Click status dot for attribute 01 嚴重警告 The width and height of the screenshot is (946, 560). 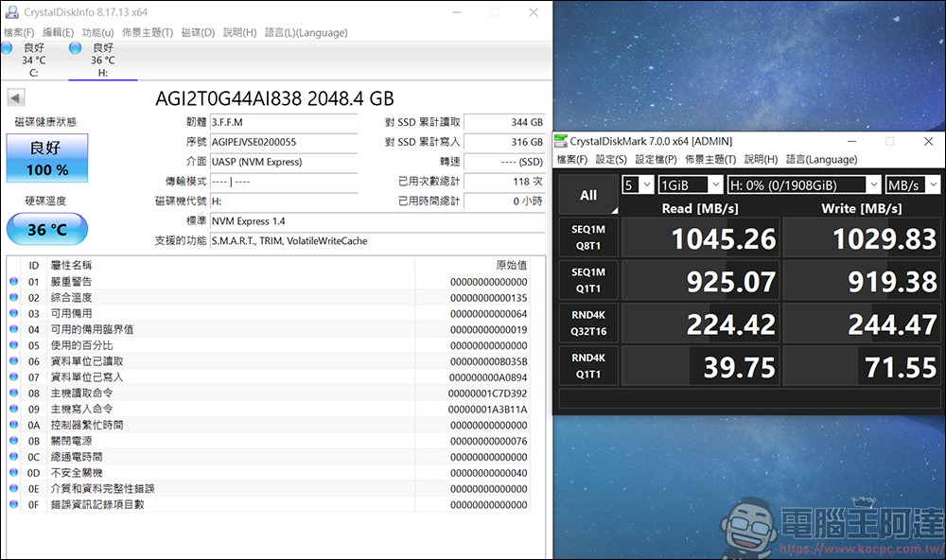point(14,281)
